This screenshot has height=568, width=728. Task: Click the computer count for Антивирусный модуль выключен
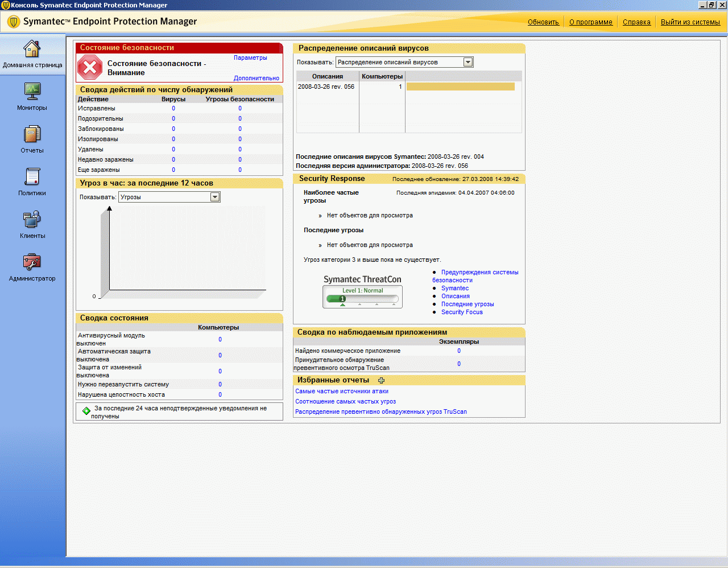click(x=220, y=339)
